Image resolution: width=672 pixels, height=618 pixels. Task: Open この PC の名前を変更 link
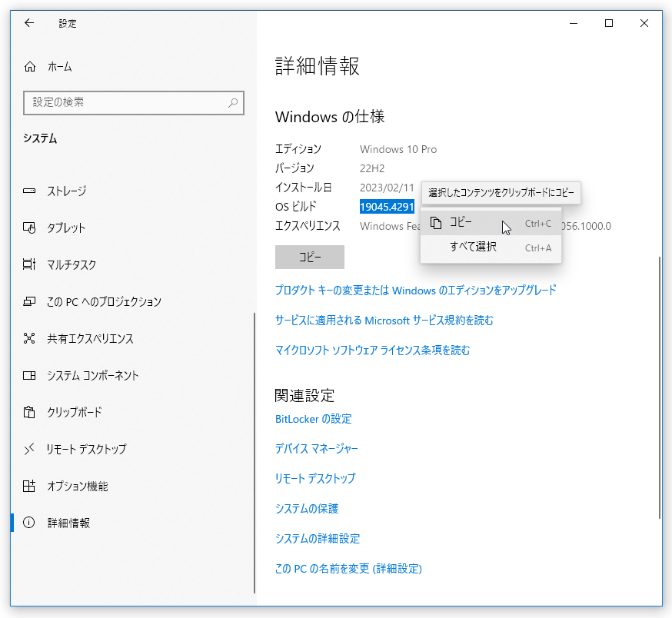click(348, 569)
